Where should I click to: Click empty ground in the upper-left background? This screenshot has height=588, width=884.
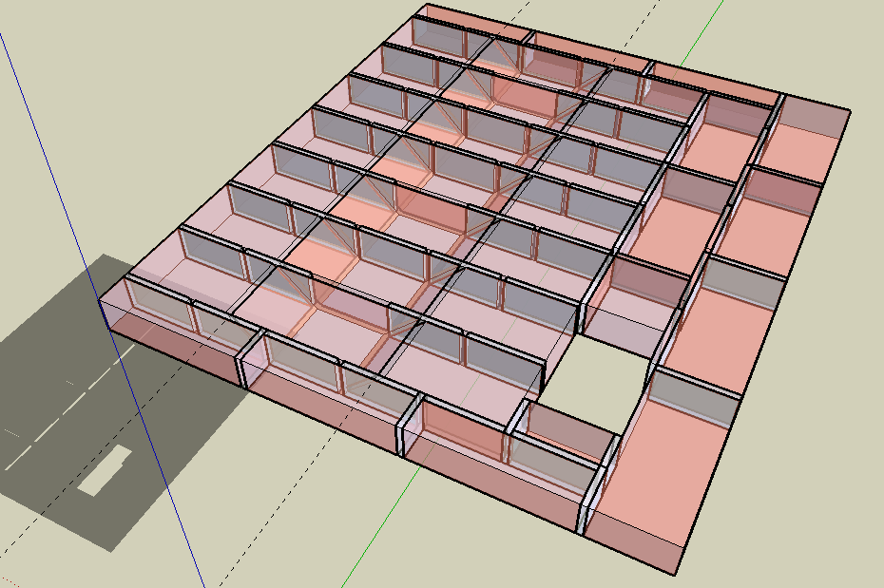(x=143, y=76)
